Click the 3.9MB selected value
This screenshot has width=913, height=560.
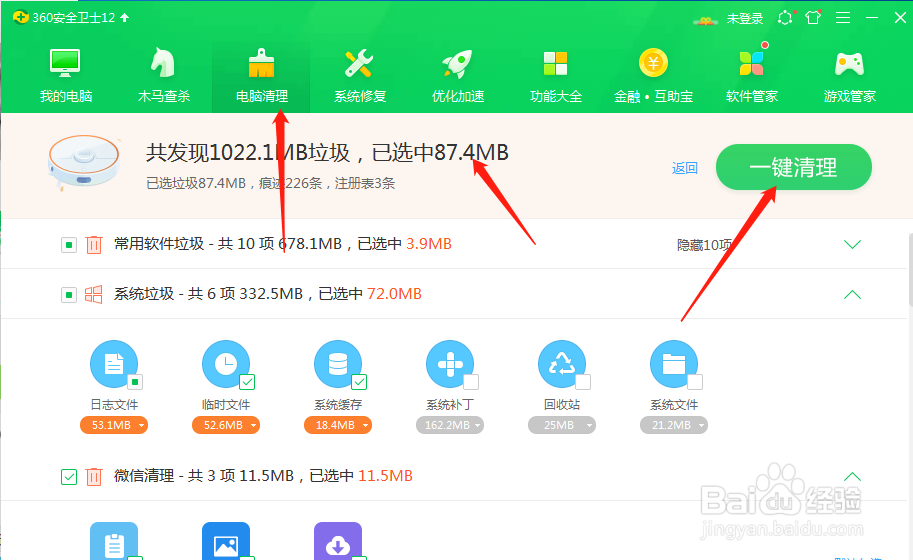(429, 244)
